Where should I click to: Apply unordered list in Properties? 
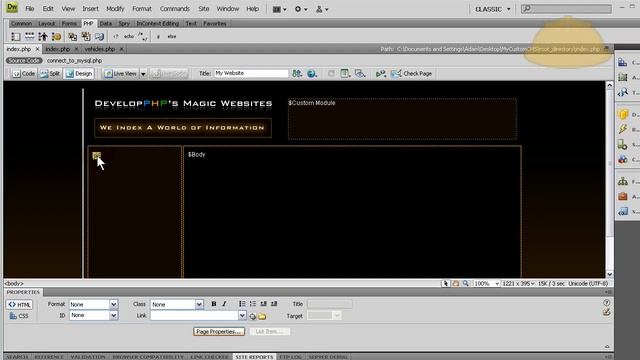click(242, 304)
